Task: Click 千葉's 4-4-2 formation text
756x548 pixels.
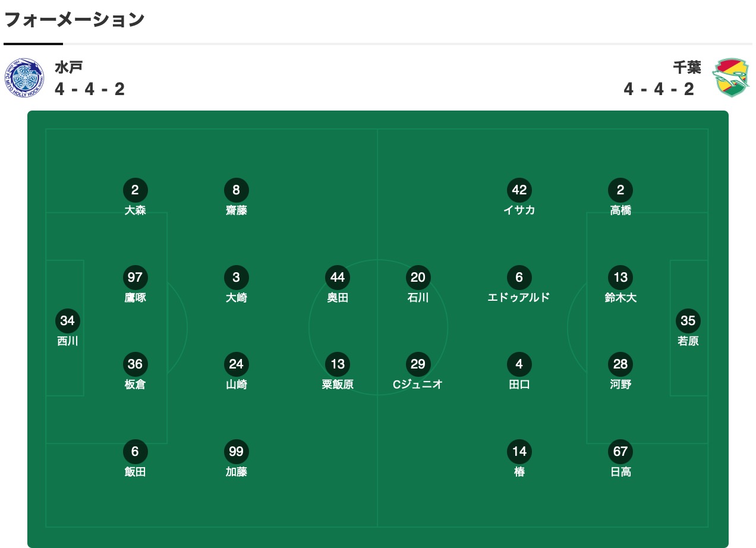Action: point(659,89)
